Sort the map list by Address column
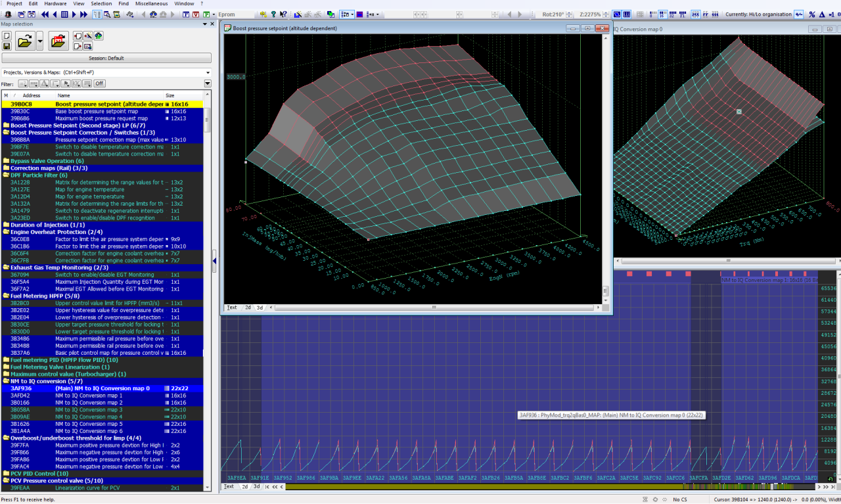Screen dimensions: 841x504 point(32,95)
